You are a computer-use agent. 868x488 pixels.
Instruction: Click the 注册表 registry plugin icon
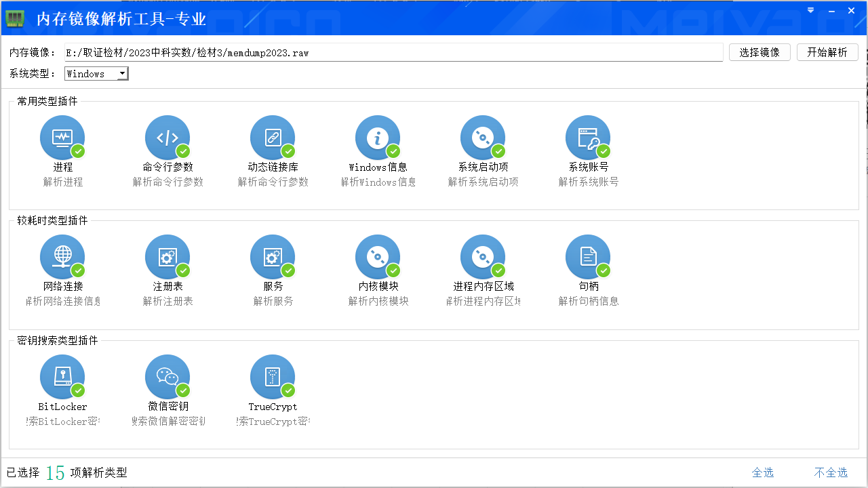tap(167, 257)
